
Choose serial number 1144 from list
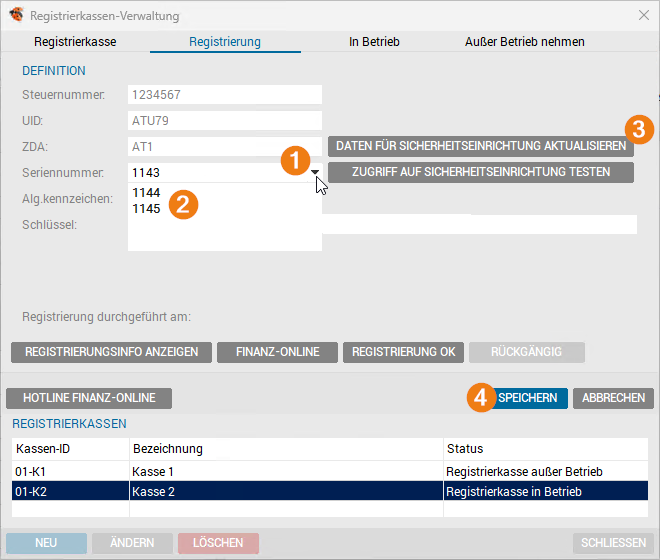146,192
